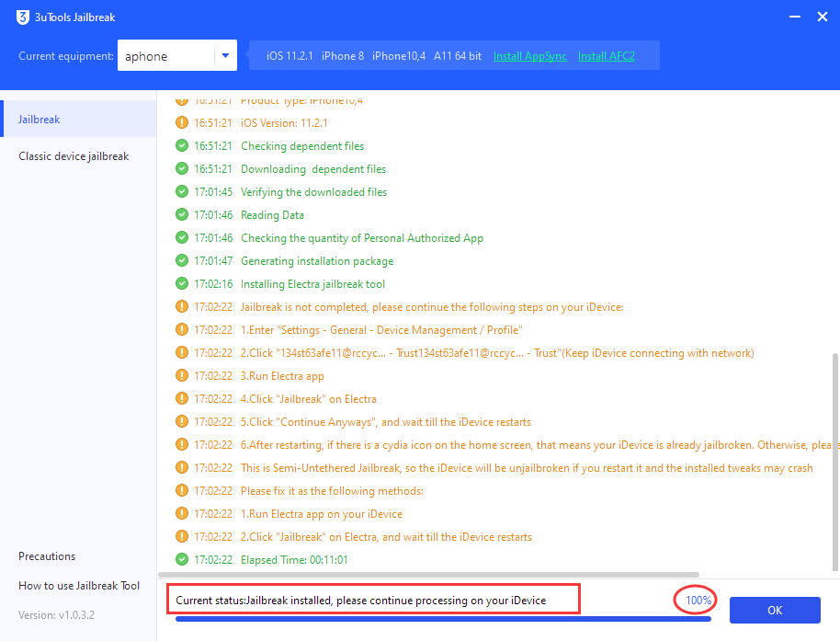Click log line Checking dependent files

[x=302, y=146]
